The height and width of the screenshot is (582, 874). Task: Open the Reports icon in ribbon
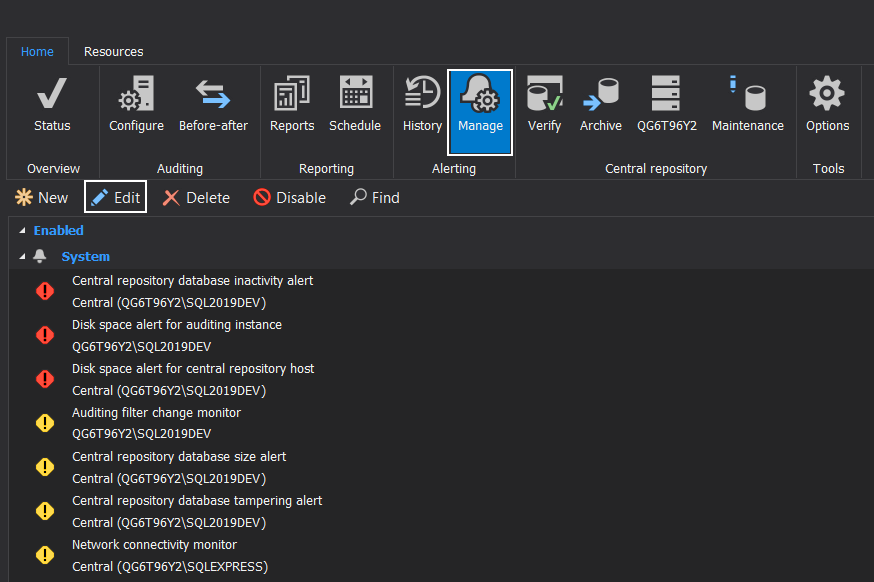tap(292, 95)
